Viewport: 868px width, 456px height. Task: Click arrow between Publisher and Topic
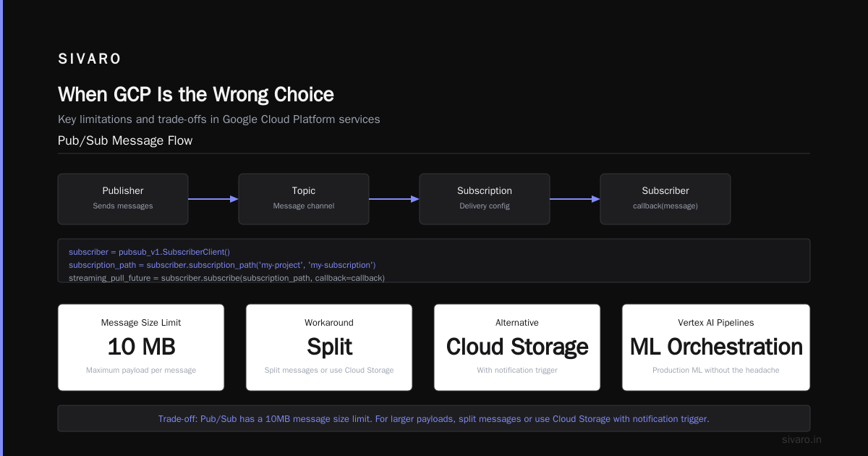(x=213, y=199)
